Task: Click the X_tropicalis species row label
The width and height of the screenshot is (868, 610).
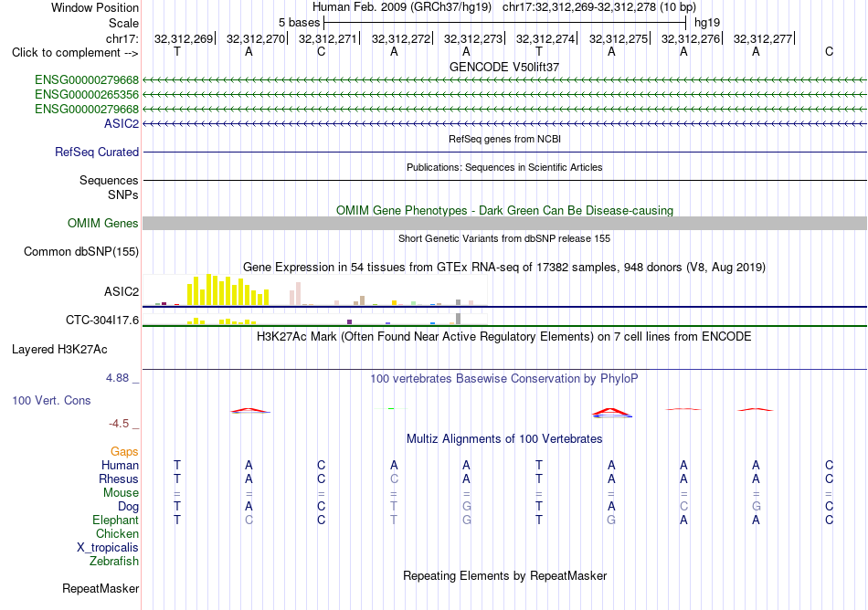Action: [x=108, y=548]
